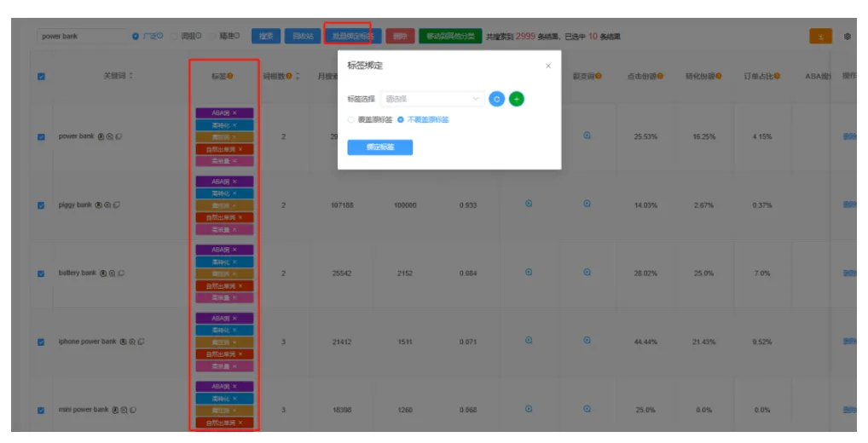The width and height of the screenshot is (868, 443).
Task: Click the 批量绑定标签 button
Action: click(x=353, y=37)
